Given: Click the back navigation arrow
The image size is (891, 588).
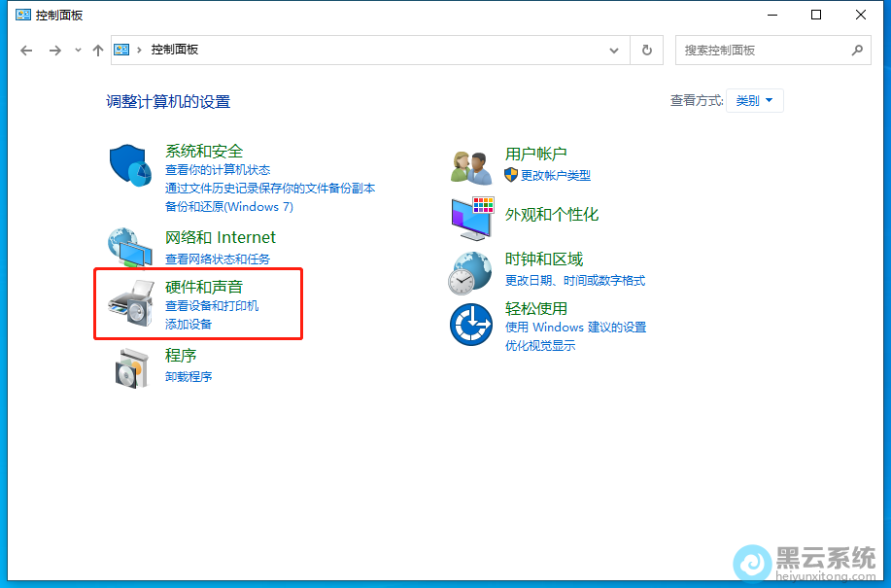Looking at the screenshot, I should [26, 50].
